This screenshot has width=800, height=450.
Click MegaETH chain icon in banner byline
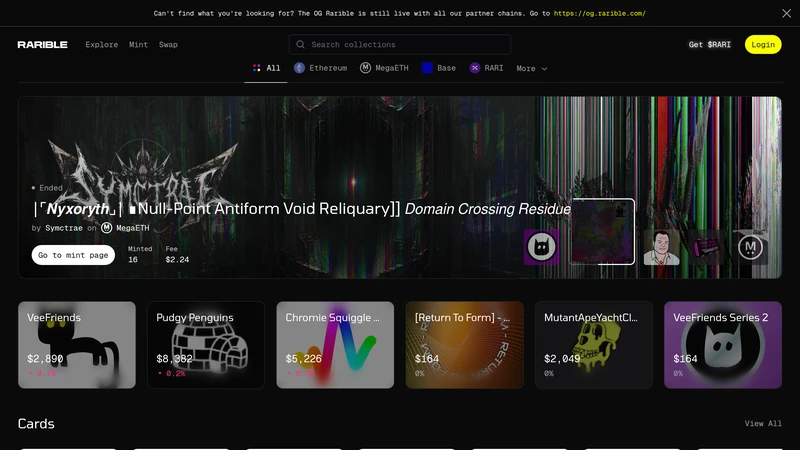(106, 228)
